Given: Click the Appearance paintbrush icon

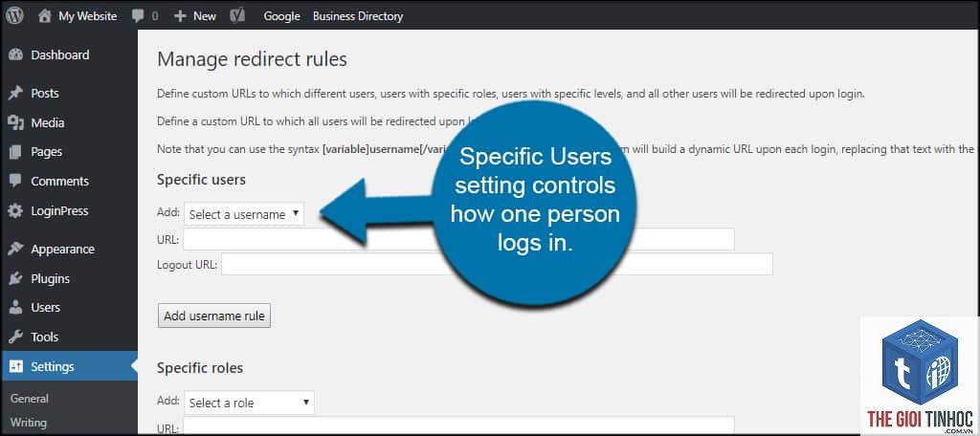Looking at the screenshot, I should click(x=15, y=250).
